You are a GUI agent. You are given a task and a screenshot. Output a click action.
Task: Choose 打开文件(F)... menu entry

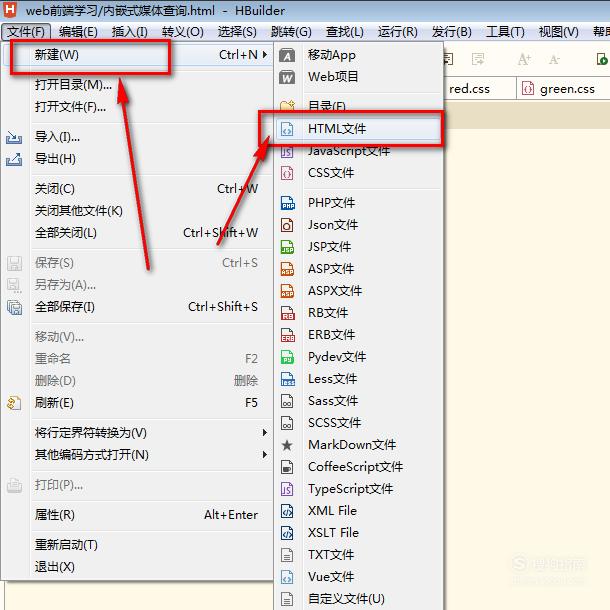pos(138,107)
